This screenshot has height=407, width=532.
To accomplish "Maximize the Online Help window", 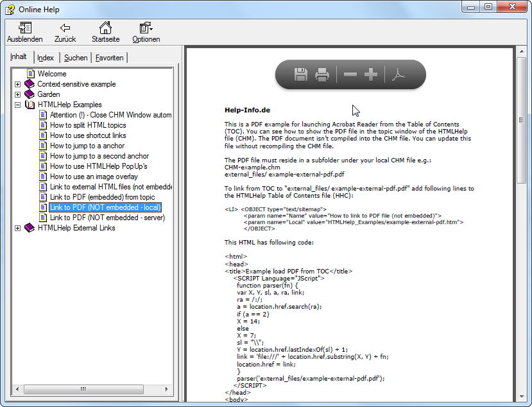I will [488, 7].
